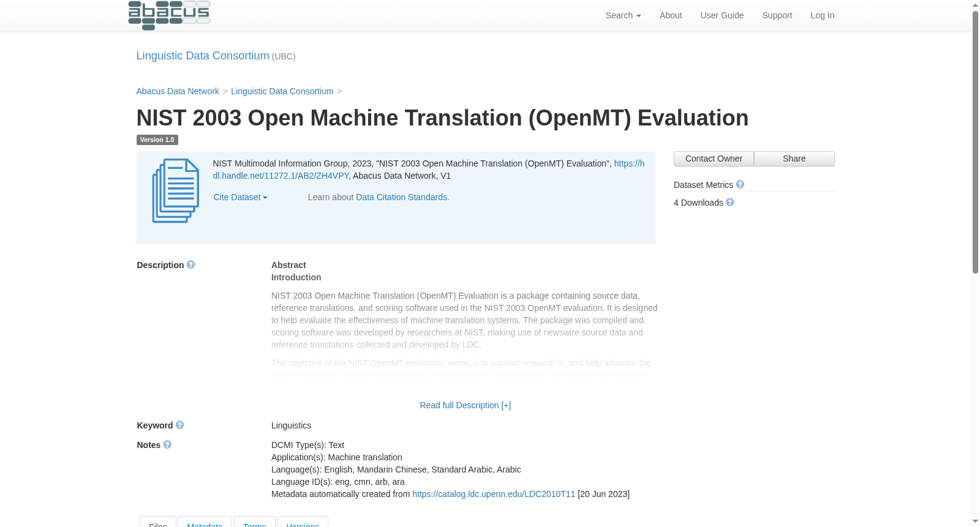Click the dataset title heading

pyautogui.click(x=442, y=118)
